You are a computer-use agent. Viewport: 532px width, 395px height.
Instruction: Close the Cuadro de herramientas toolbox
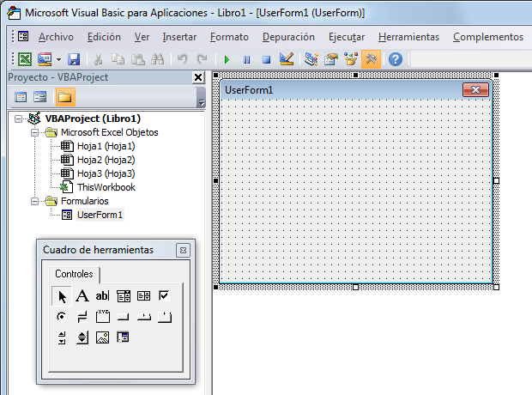(184, 251)
